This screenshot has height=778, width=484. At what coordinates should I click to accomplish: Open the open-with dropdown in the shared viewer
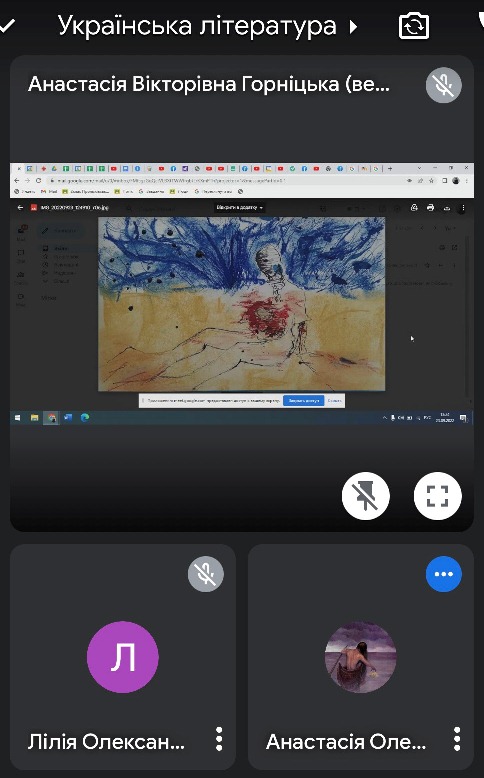(240, 207)
